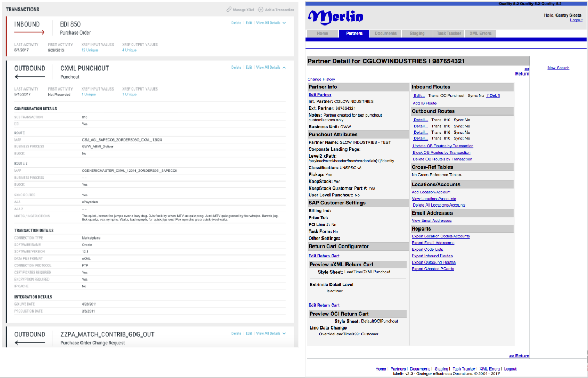Open the Task Tracker tab
The width and height of the screenshot is (588, 378).
point(448,34)
